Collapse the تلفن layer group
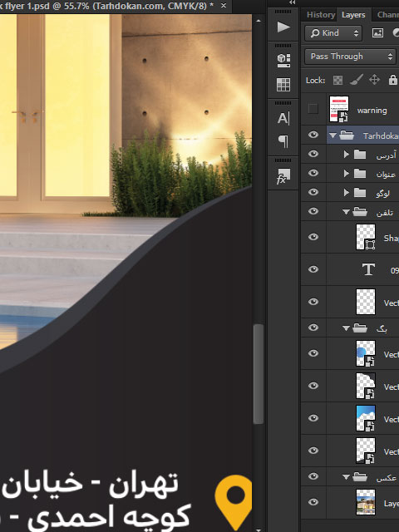The image size is (399, 532). point(346,212)
